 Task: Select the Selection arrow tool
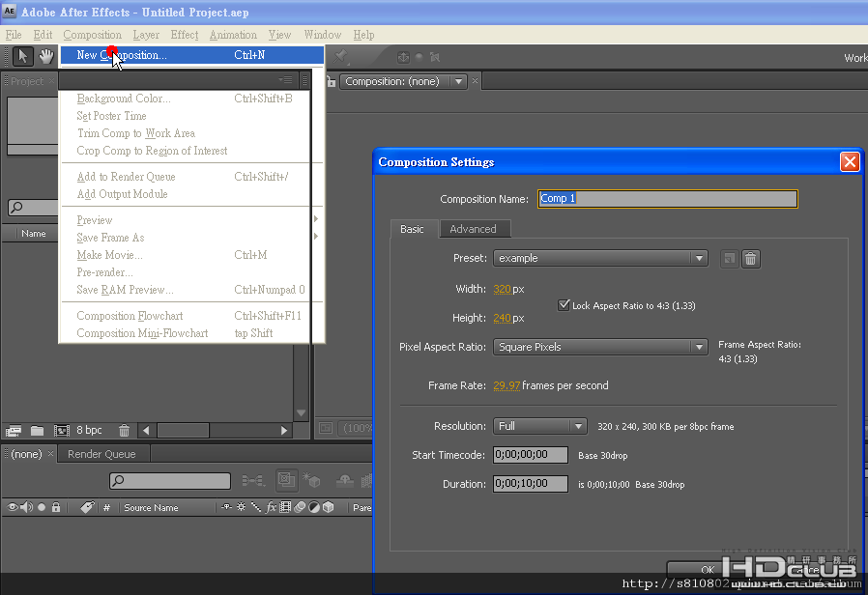[22, 56]
